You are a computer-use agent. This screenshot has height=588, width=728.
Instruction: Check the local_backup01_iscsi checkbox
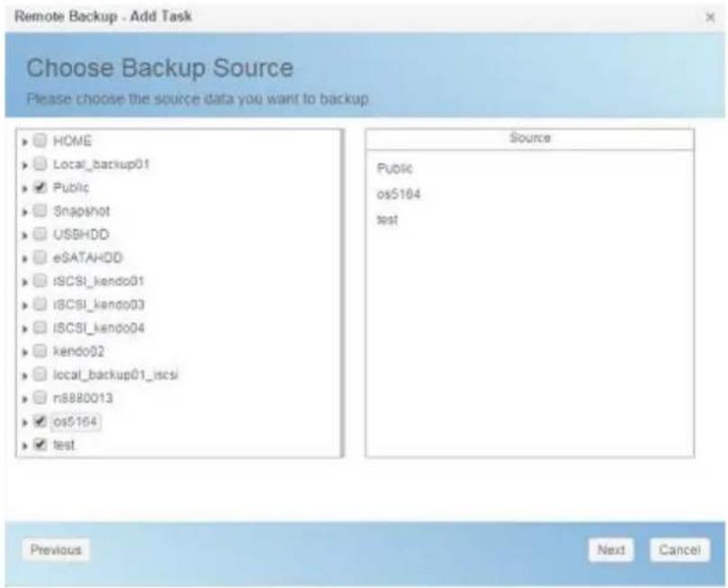40,374
